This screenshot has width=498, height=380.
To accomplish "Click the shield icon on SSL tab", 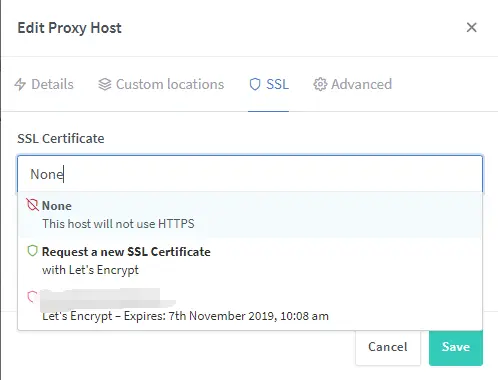I will pos(255,84).
